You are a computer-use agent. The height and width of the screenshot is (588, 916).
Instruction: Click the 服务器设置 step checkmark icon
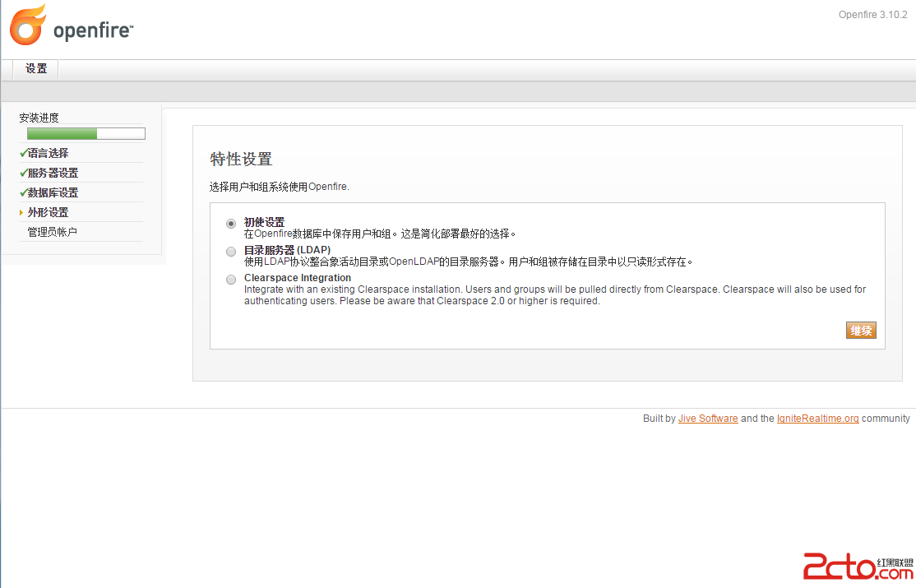[x=23, y=173]
